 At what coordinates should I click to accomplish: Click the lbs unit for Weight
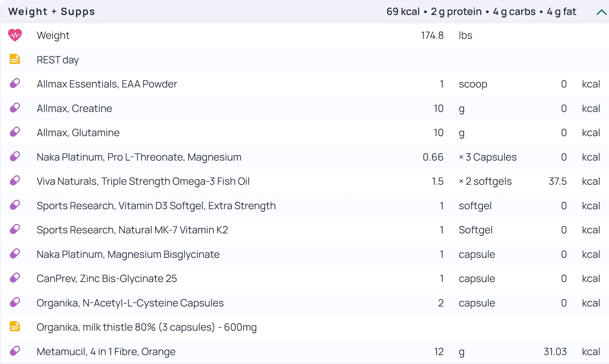coord(465,36)
